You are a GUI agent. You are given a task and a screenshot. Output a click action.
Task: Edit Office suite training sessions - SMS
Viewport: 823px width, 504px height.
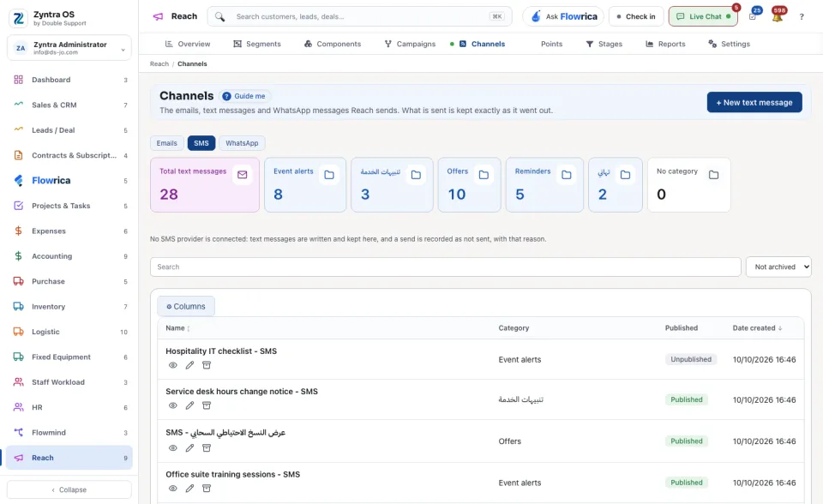pos(189,489)
